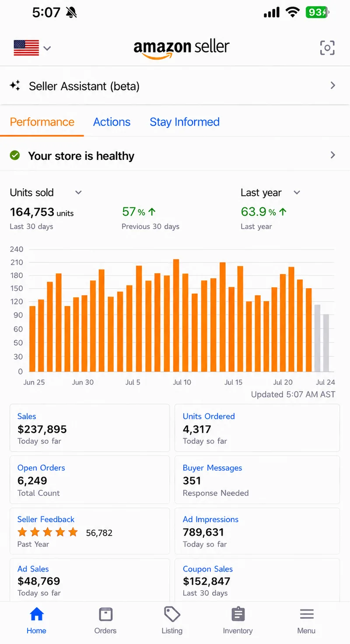Tap the Wi-Fi status icon

[292, 12]
